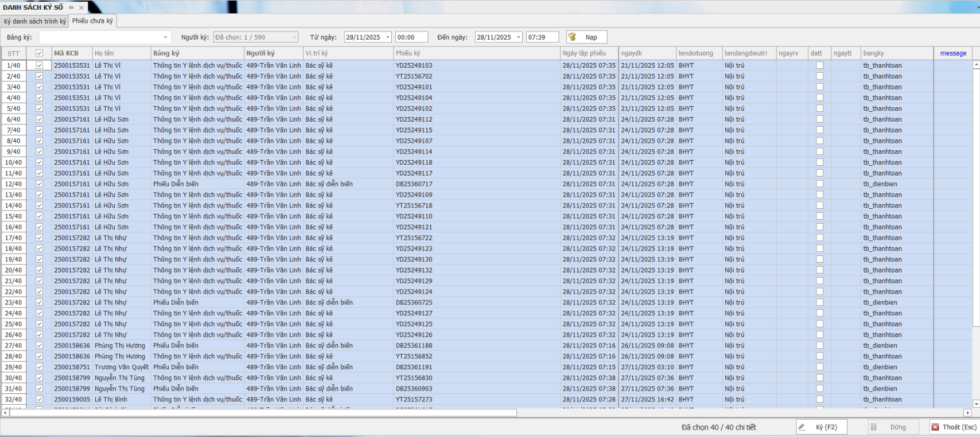The image size is (980, 437).
Task: Click the vertical scrollbar up arrow
Action: [975, 65]
